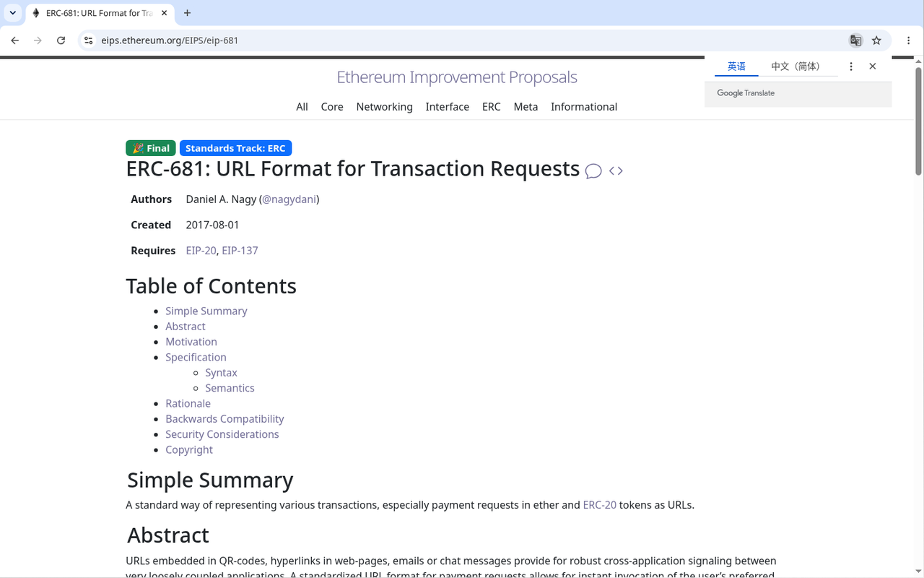Click the @nagydani author link
Screen dimensions: 924x578
pyautogui.click(x=289, y=199)
